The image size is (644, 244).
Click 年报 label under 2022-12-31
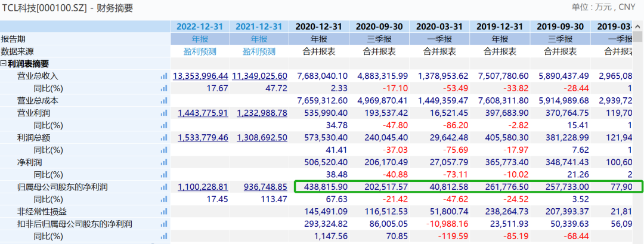click(200, 39)
